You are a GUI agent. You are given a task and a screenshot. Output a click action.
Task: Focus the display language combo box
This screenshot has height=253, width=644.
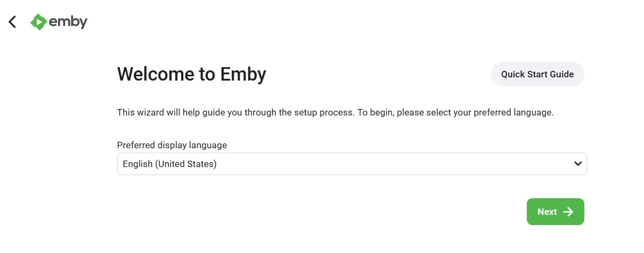pos(352,164)
